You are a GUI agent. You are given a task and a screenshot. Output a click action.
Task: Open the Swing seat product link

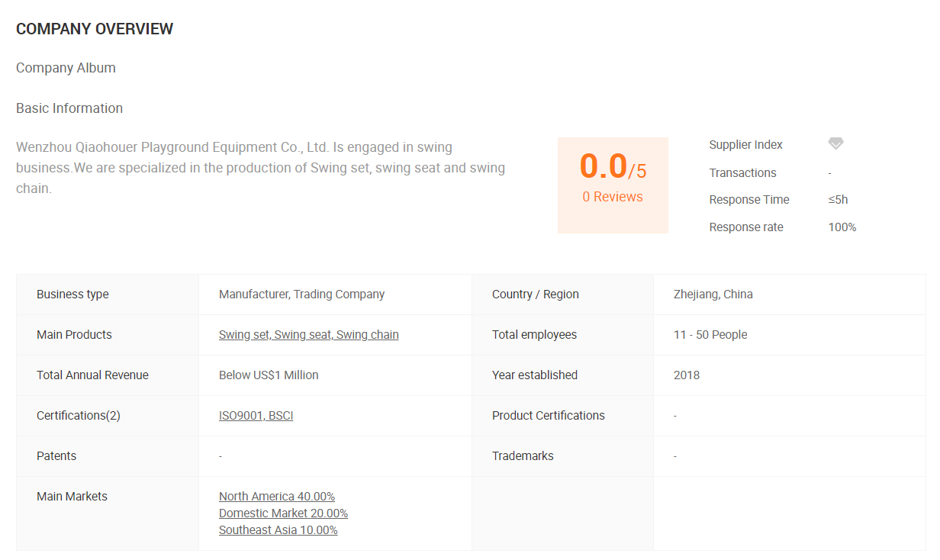(303, 335)
